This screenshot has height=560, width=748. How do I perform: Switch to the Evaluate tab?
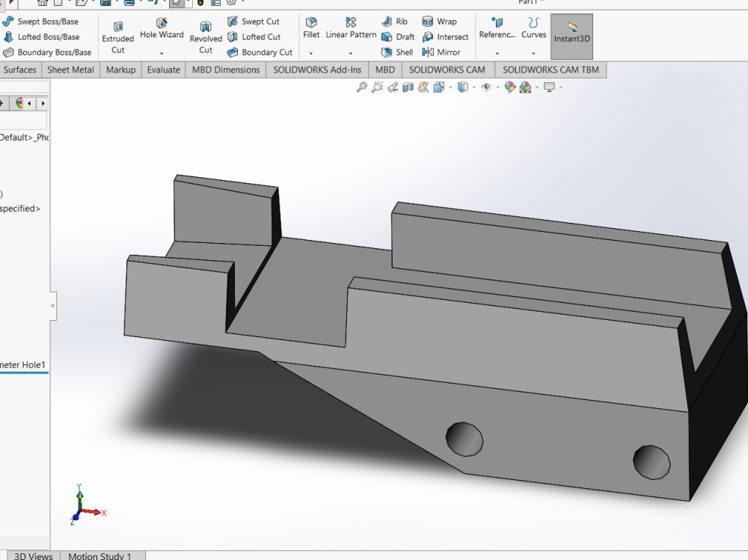coord(164,70)
